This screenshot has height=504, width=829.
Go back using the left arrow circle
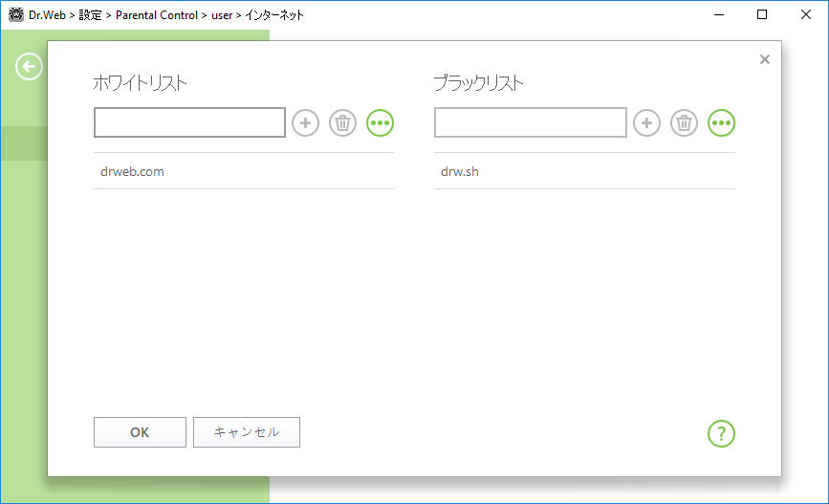pos(29,67)
